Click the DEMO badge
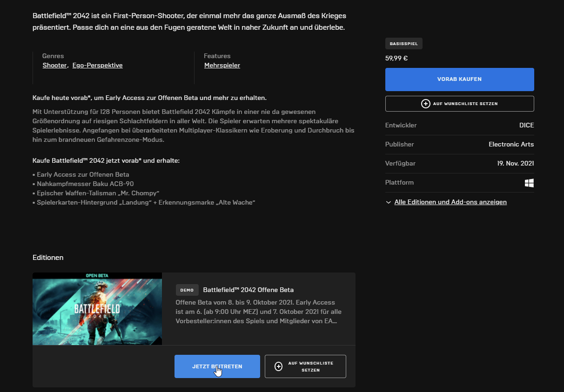564x392 pixels. coord(187,290)
